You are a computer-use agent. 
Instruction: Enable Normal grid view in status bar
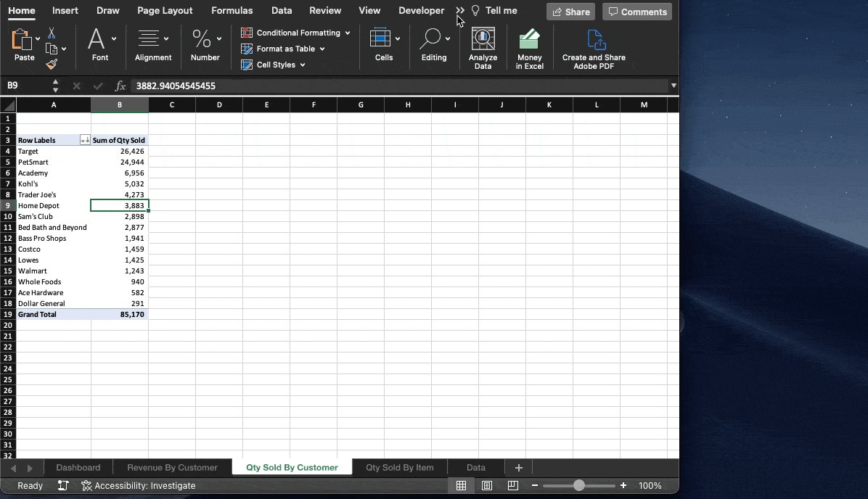click(x=462, y=485)
